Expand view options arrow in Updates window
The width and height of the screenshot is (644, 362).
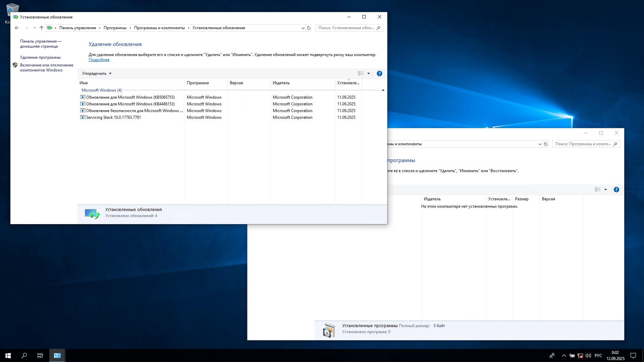(x=368, y=73)
